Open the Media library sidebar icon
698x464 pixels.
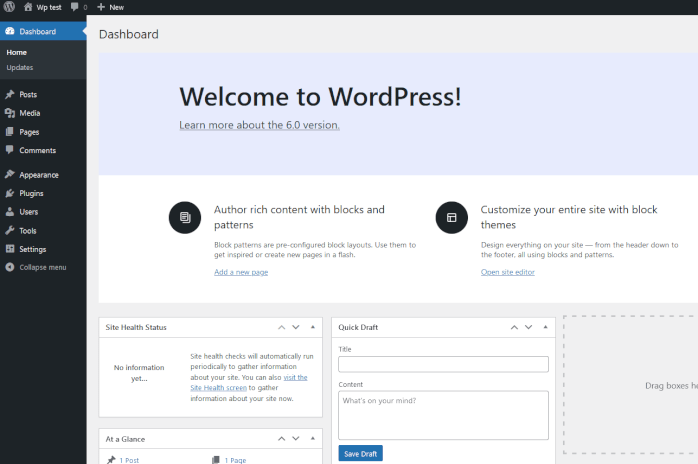(x=10, y=113)
